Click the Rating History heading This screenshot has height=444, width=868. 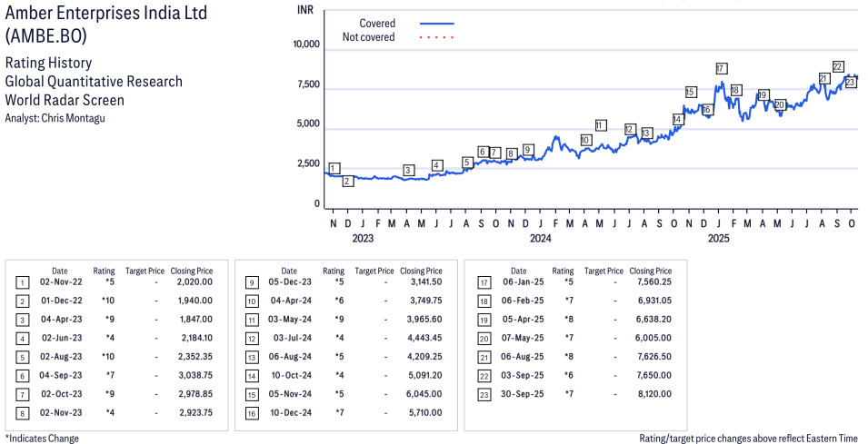pyautogui.click(x=48, y=63)
